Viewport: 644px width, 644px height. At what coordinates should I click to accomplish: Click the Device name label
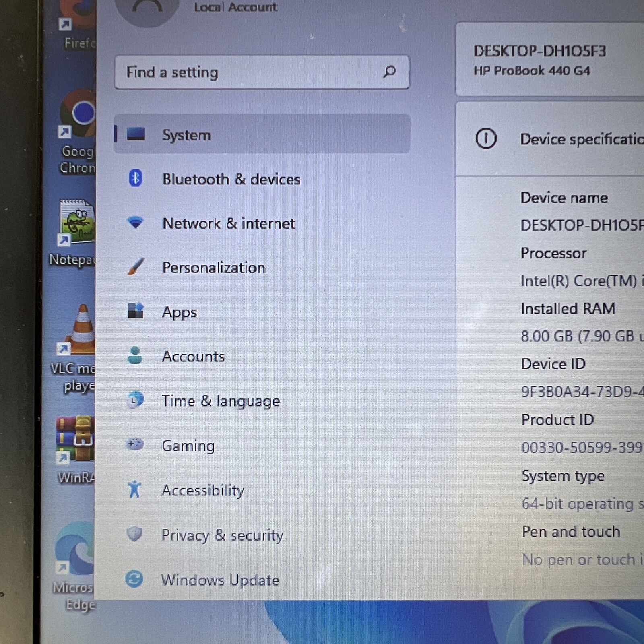(564, 198)
